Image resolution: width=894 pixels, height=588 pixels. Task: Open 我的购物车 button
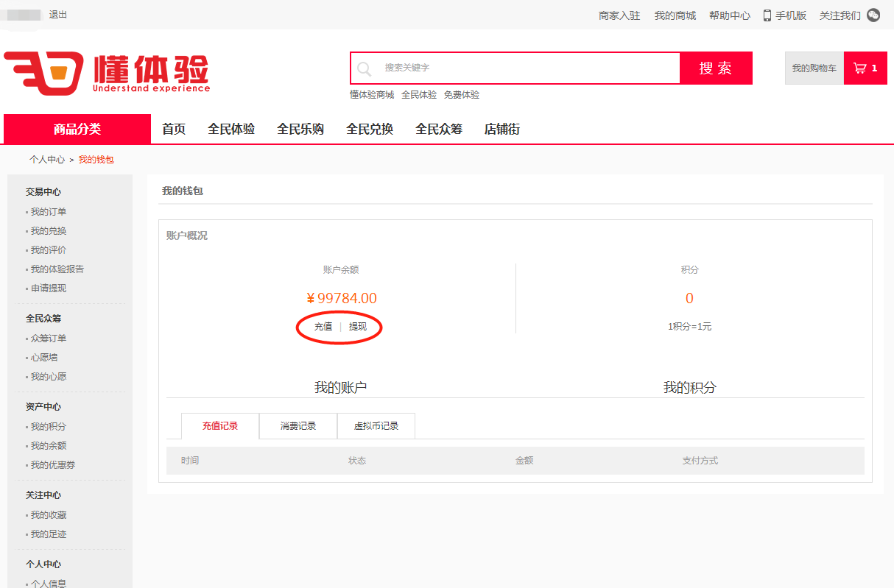click(814, 68)
